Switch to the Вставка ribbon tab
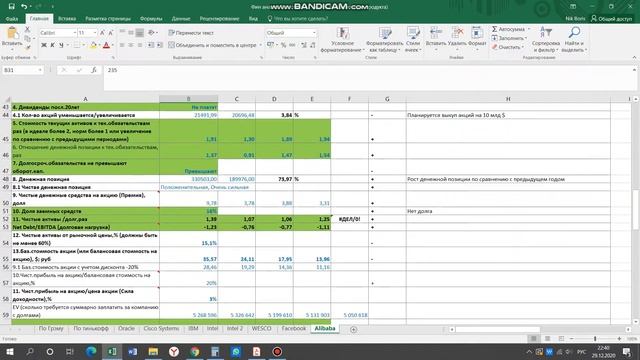 (x=67, y=18)
